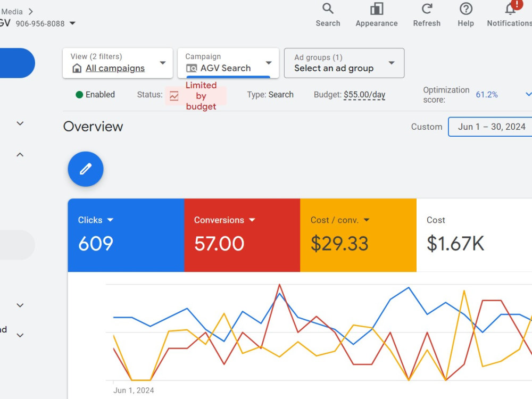The image size is (532, 399).
Task: Click the account number 906-956-8088
Action: click(x=40, y=24)
